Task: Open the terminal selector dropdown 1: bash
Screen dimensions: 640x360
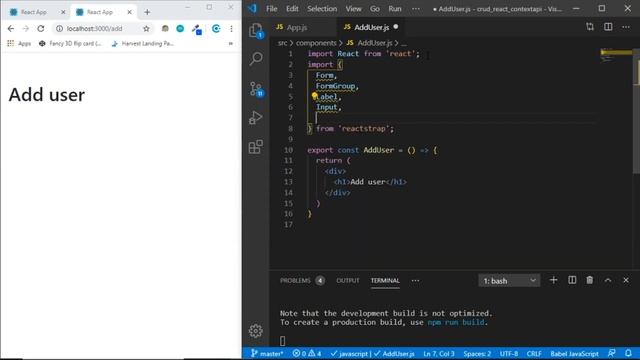Action: [x=509, y=281]
